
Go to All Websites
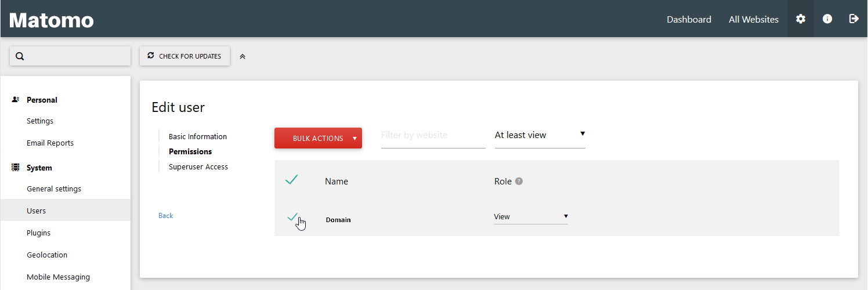753,19
